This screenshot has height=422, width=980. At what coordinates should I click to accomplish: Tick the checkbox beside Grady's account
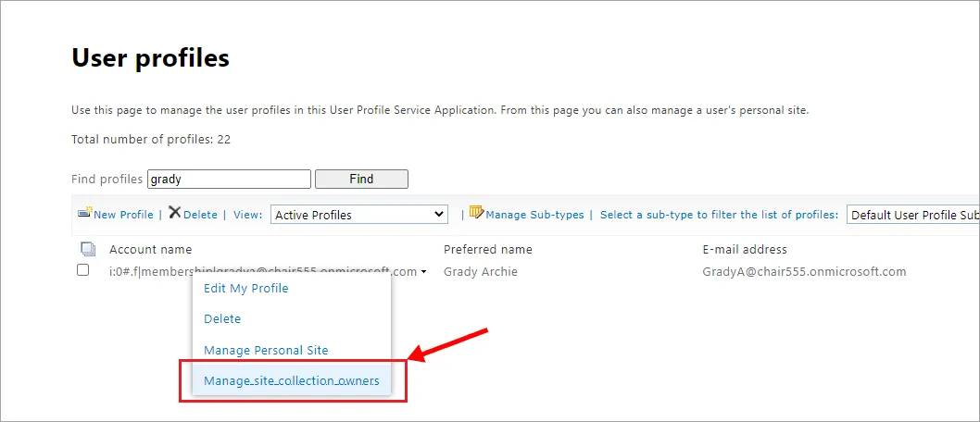click(x=82, y=270)
